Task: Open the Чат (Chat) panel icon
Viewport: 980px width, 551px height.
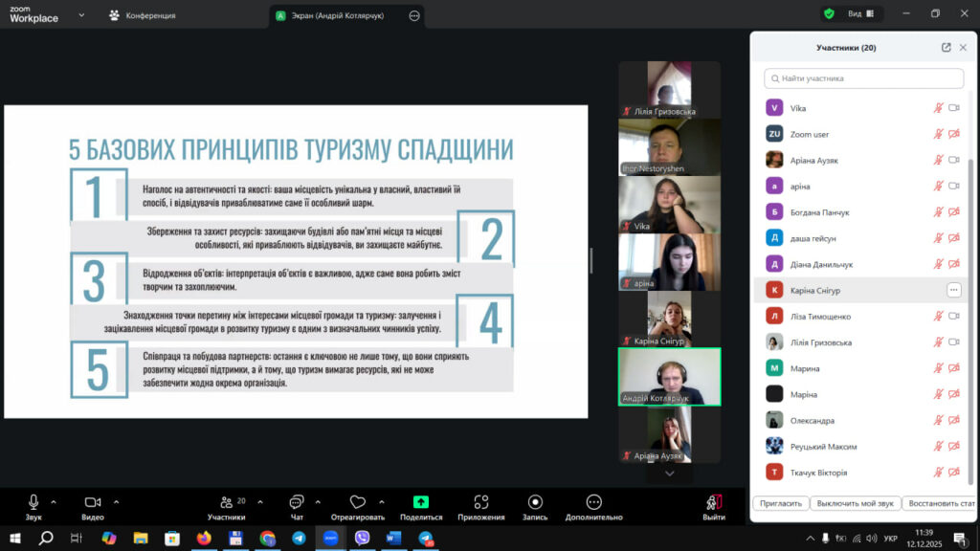Action: pyautogui.click(x=297, y=502)
